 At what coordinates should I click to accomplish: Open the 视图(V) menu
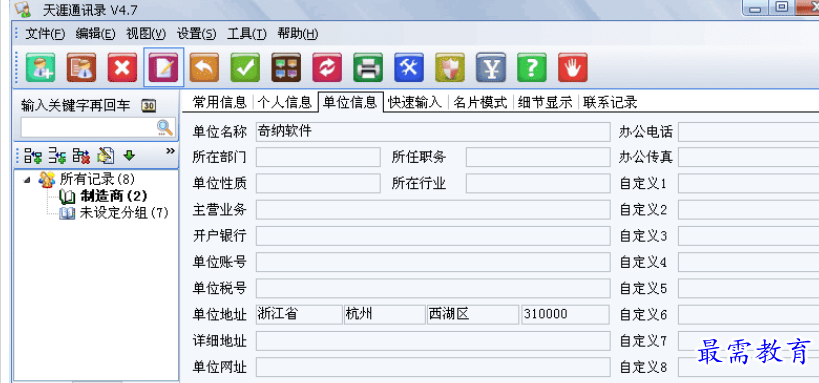[146, 34]
